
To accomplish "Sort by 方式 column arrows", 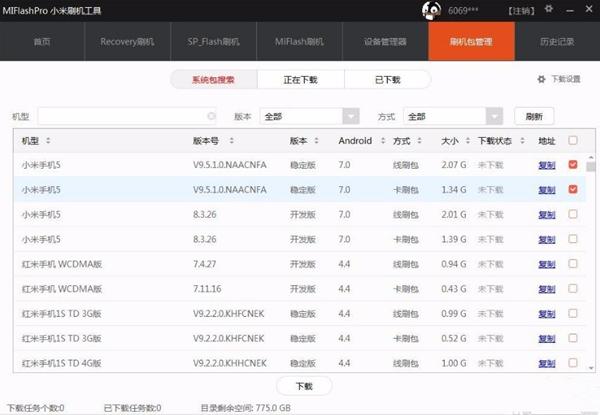I will 420,140.
